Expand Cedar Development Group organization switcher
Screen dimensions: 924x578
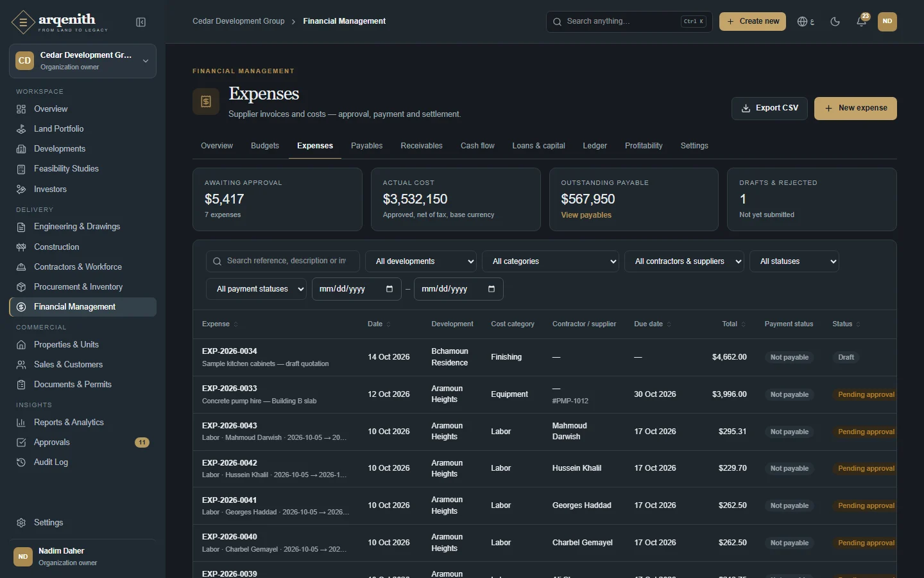(83, 61)
